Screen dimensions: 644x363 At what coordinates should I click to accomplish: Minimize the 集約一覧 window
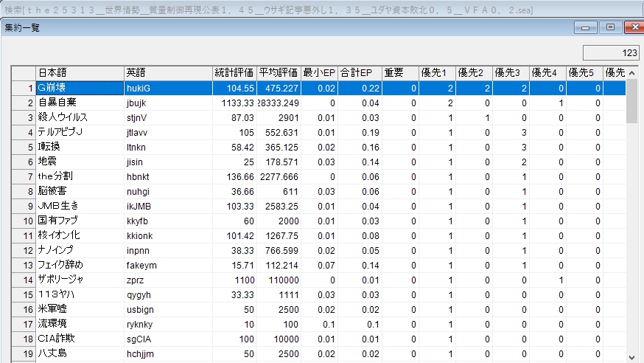pyautogui.click(x=588, y=27)
